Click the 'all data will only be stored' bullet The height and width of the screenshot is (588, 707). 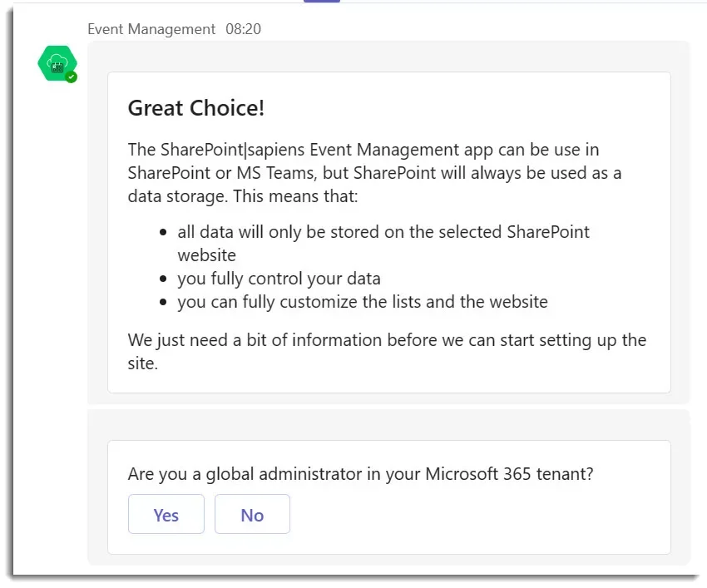[x=383, y=244]
